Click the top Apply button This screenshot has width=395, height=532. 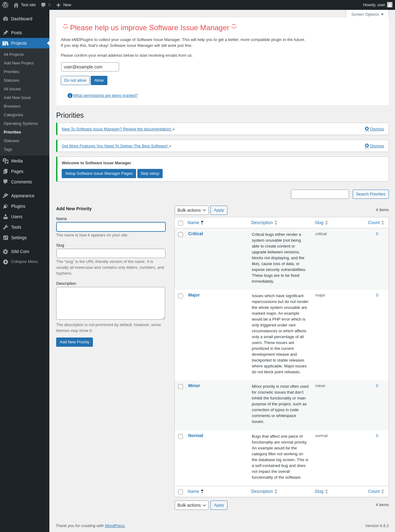(x=219, y=210)
